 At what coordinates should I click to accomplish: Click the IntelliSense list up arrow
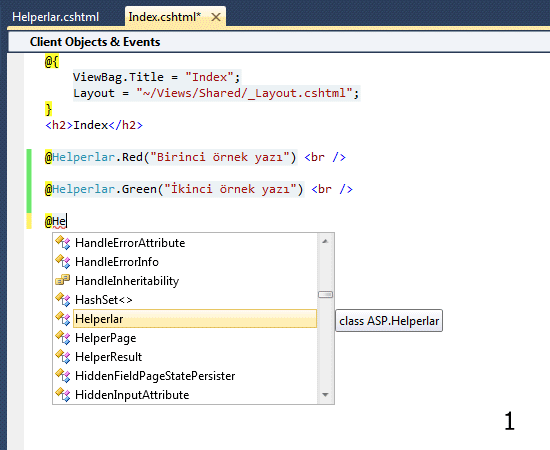[325, 241]
